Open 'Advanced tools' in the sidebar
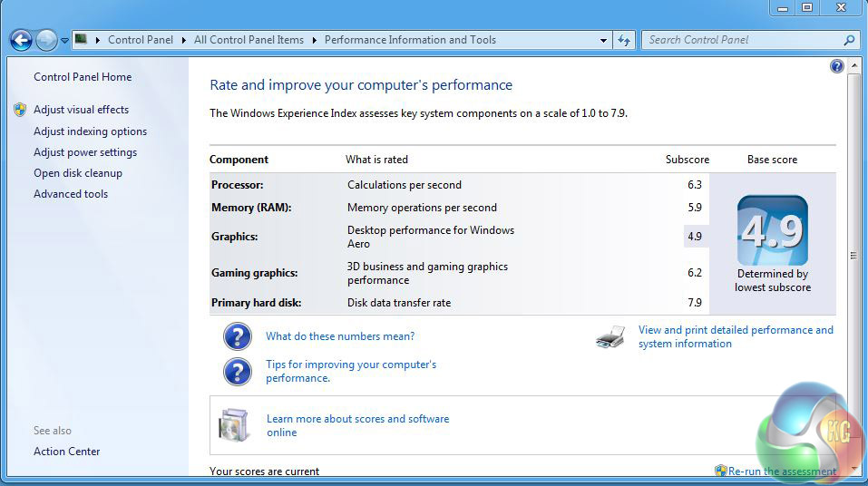868x486 pixels. click(x=71, y=194)
